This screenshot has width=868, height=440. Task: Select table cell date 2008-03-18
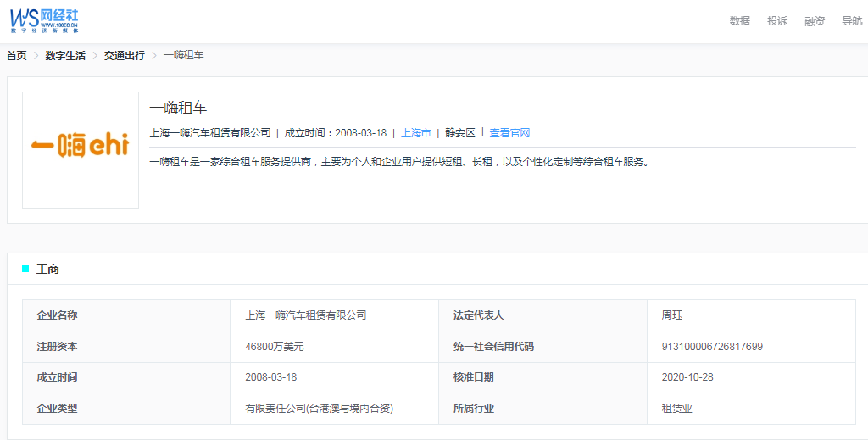tap(271, 377)
